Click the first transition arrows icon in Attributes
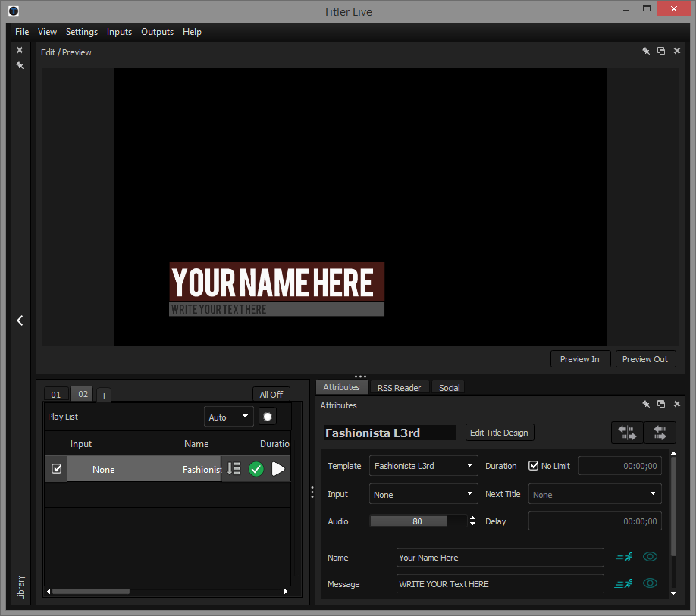The image size is (696, 616). point(627,433)
